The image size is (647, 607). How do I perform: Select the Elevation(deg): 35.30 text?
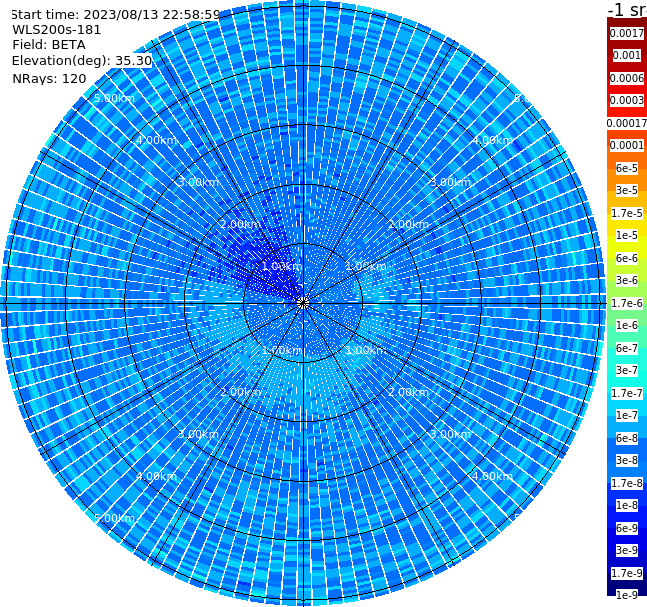tap(82, 61)
